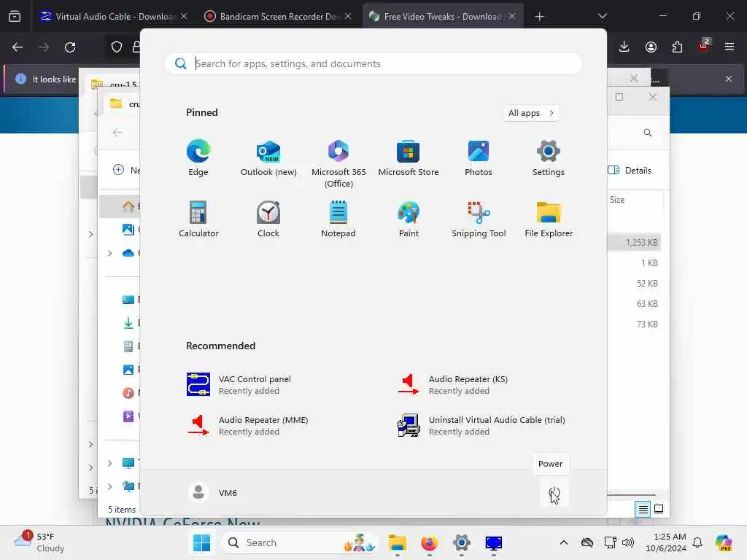Launch Outlook (new) pinned app
This screenshot has width=747, height=560.
pyautogui.click(x=268, y=157)
